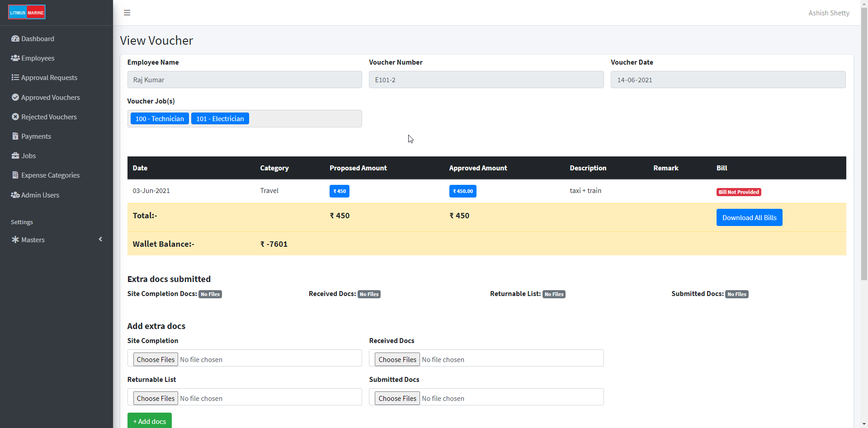Click the Payments invoice icon
Screen dimensions: 868x428
tap(15, 136)
